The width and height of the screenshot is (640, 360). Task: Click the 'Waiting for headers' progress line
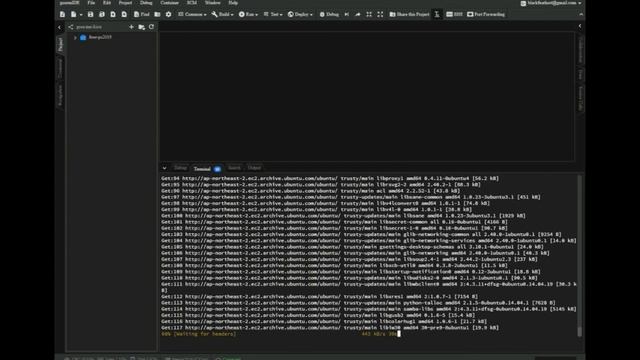pyautogui.click(x=198, y=334)
